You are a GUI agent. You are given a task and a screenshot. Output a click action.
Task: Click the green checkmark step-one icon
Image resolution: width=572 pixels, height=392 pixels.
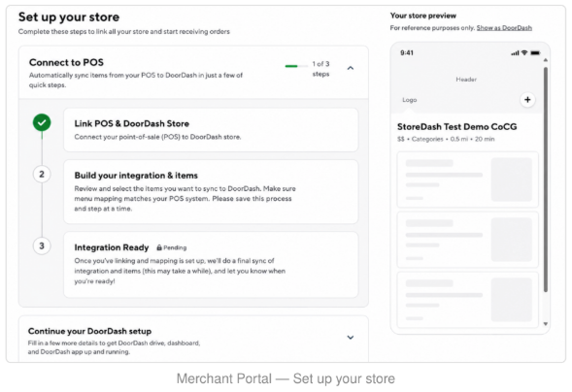coord(42,122)
